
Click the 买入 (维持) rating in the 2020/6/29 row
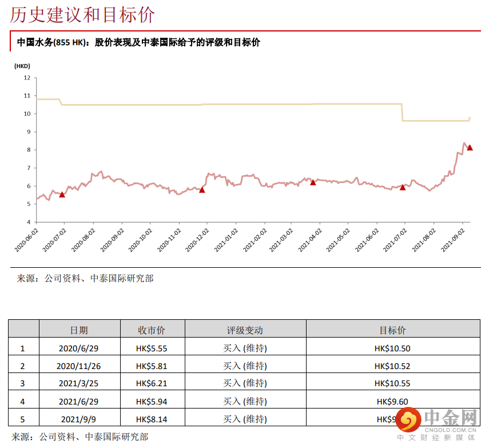[245, 348]
